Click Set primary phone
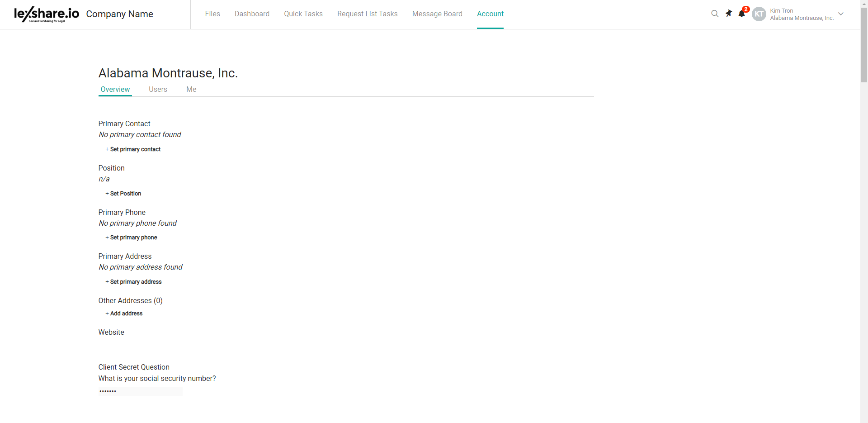This screenshot has height=423, width=868. 133,238
